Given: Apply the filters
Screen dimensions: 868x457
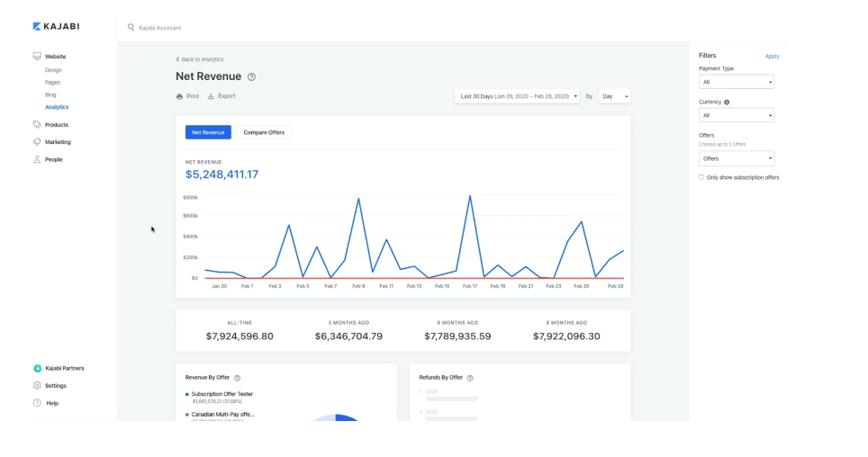Looking at the screenshot, I should coord(772,57).
